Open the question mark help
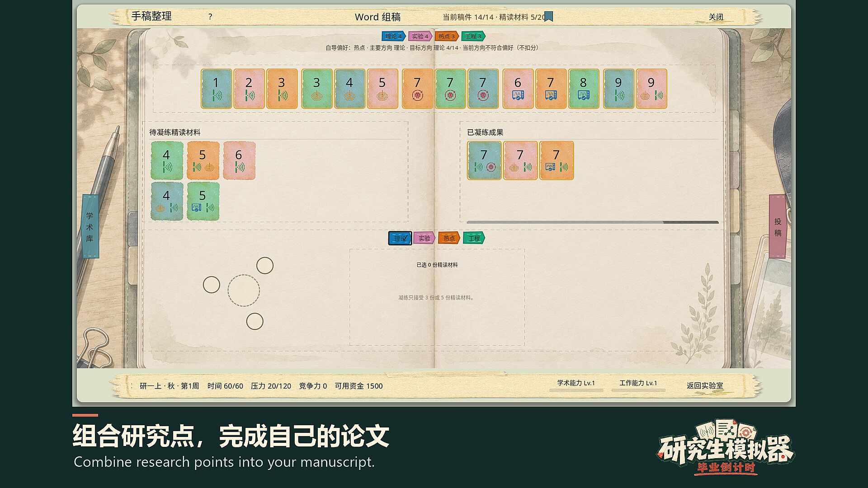 pyautogui.click(x=210, y=17)
